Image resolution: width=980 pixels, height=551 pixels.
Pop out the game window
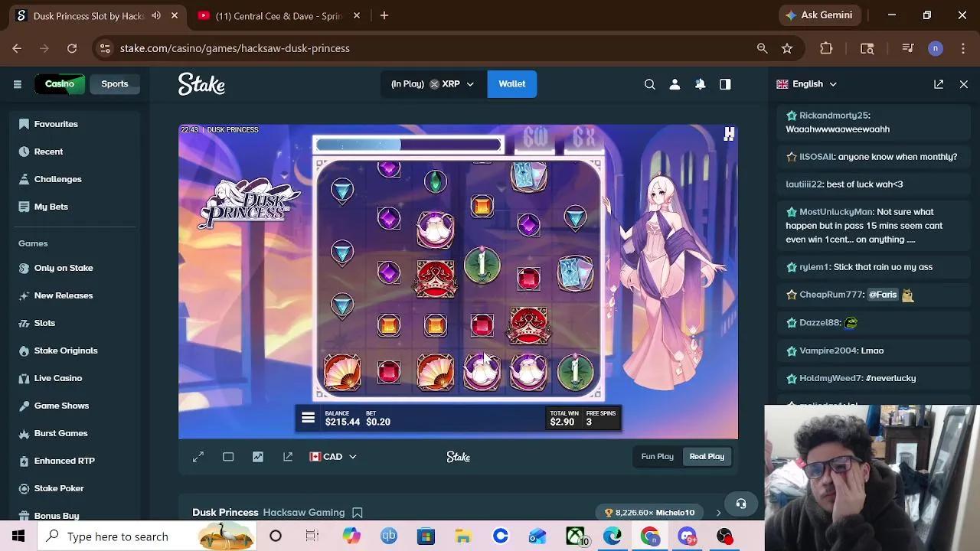(288, 456)
